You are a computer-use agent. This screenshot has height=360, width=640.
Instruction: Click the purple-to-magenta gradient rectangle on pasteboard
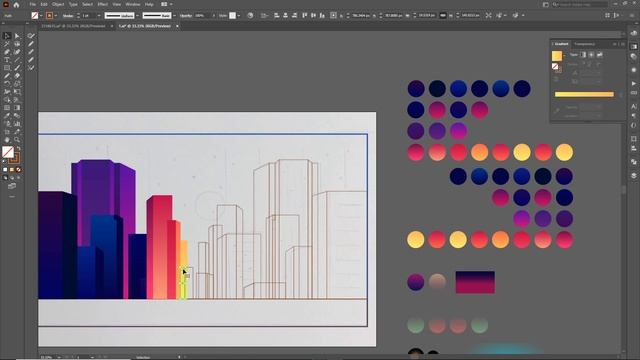coord(475,282)
